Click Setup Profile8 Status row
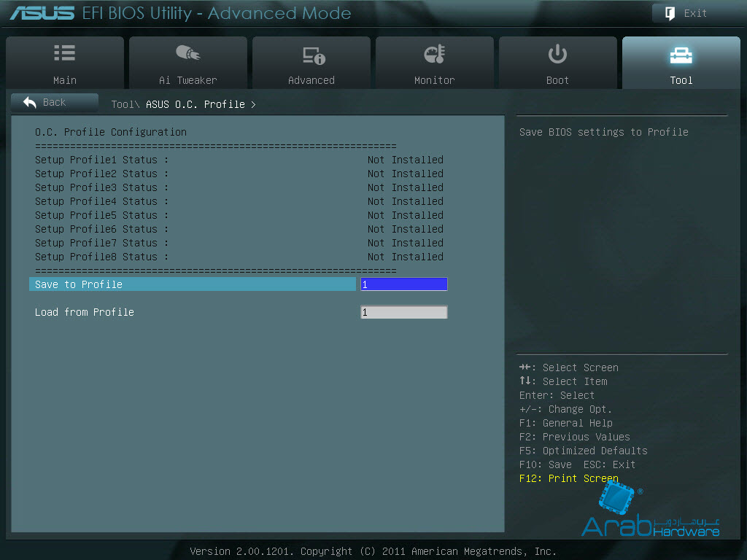747x560 pixels. tap(239, 257)
